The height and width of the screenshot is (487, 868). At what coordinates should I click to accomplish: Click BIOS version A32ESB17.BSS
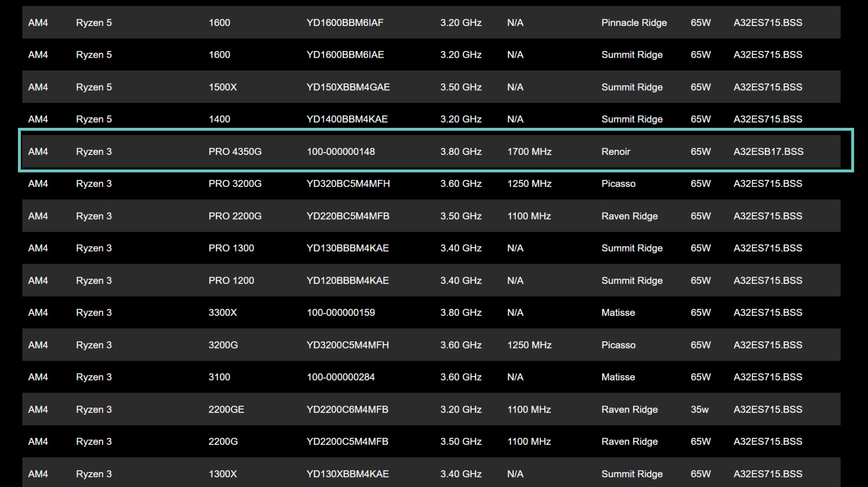pos(768,152)
